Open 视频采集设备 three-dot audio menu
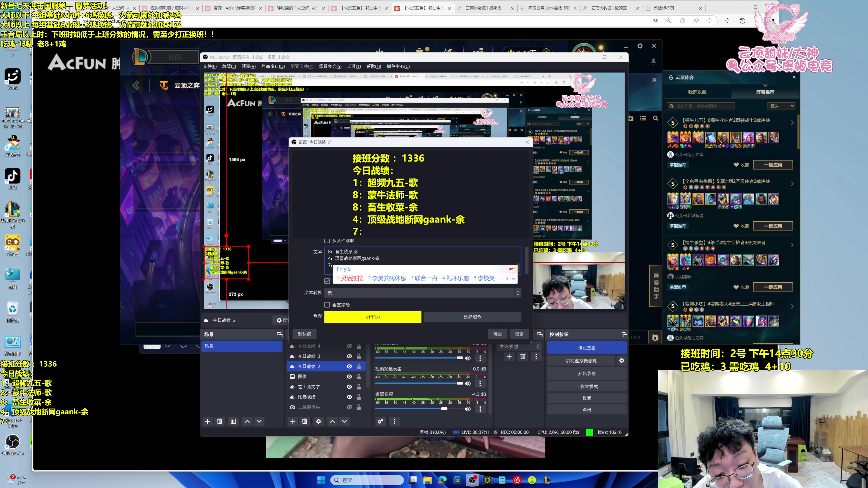The image size is (868, 488). [480, 384]
